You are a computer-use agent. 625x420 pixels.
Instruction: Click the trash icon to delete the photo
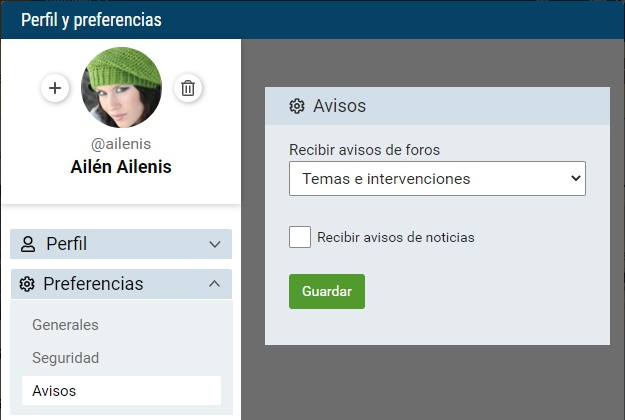tap(187, 88)
